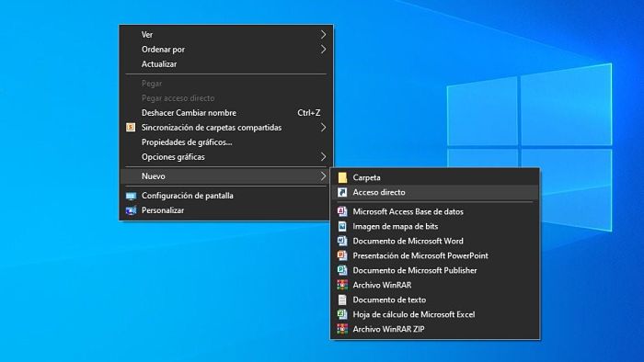The image size is (644, 362).
Task: Select Opciones gráficas entry
Action: [x=226, y=156]
